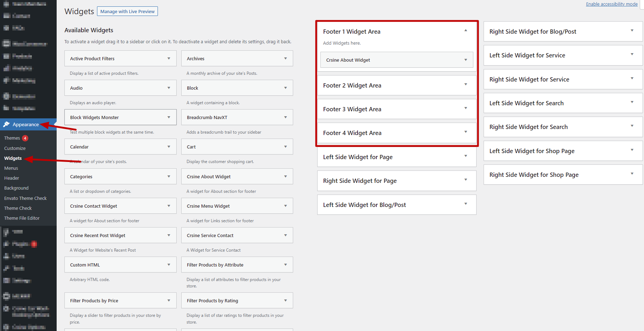Click the Themes update count badge

click(25, 138)
